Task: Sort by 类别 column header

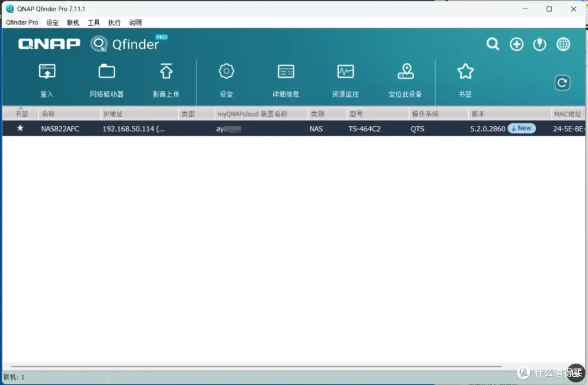Action: tap(328, 114)
